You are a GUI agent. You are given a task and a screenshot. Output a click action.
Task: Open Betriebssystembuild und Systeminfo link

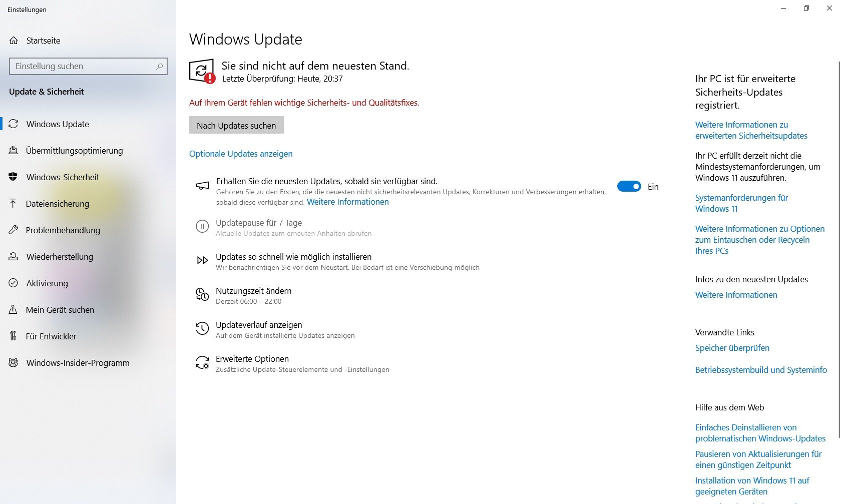tap(761, 370)
